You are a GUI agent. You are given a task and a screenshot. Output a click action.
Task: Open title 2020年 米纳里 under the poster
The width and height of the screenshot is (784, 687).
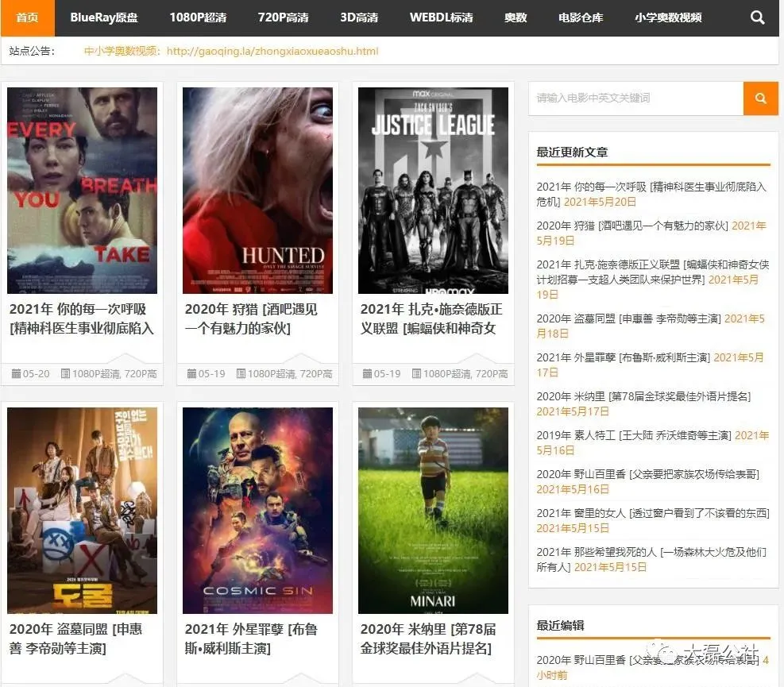click(x=428, y=639)
